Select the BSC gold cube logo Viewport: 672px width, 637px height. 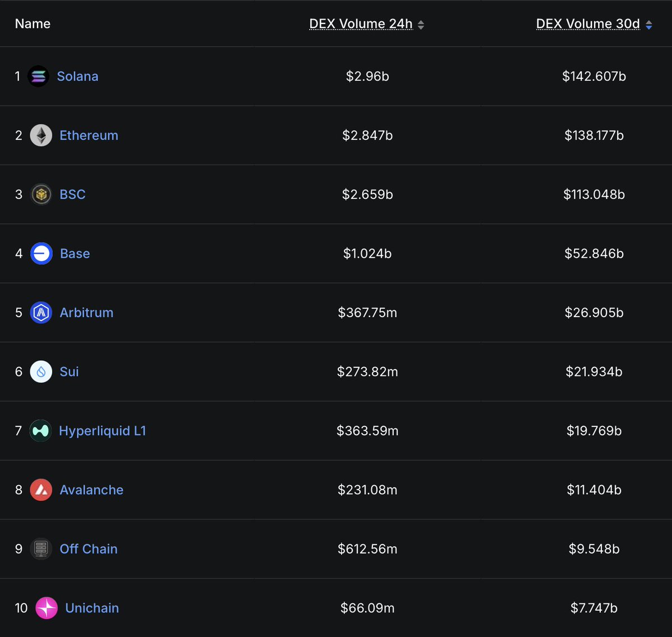tap(40, 194)
